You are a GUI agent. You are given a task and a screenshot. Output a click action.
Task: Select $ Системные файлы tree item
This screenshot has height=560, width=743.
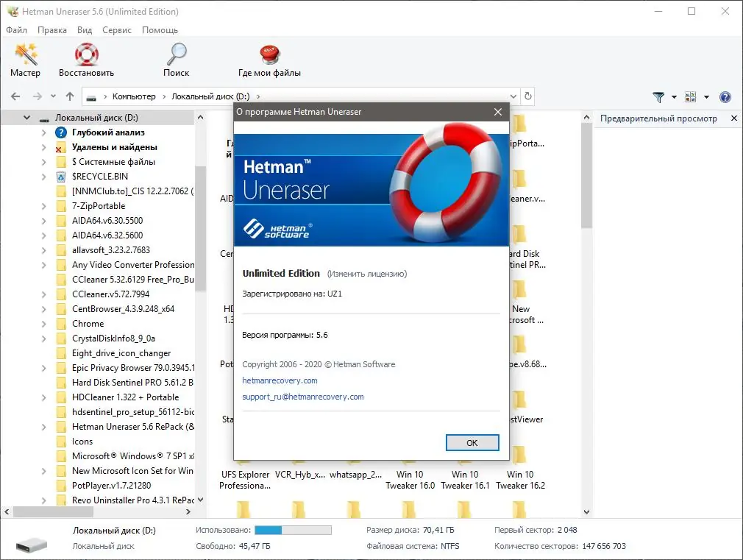(113, 162)
